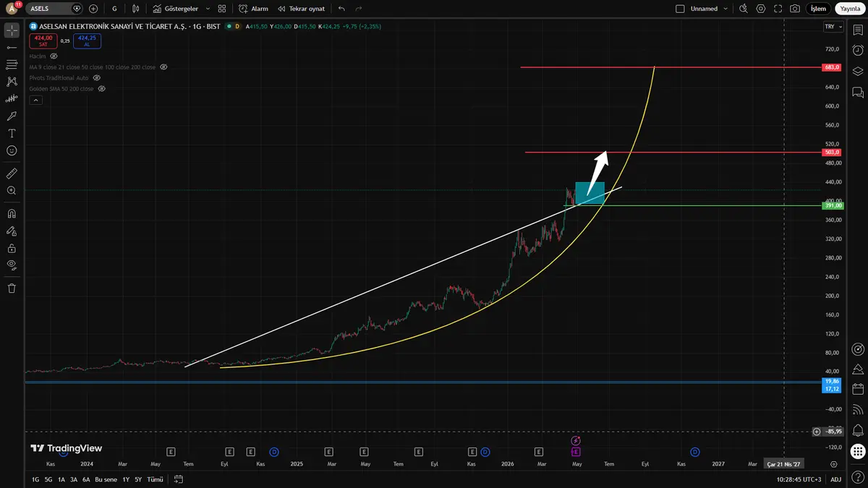
Task: Select the text annotation tool
Action: tap(12, 133)
